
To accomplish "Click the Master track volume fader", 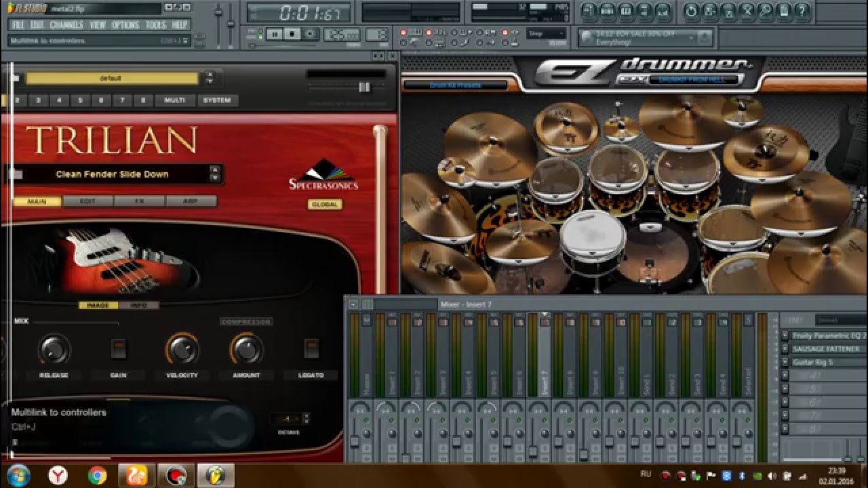I will 354,441.
